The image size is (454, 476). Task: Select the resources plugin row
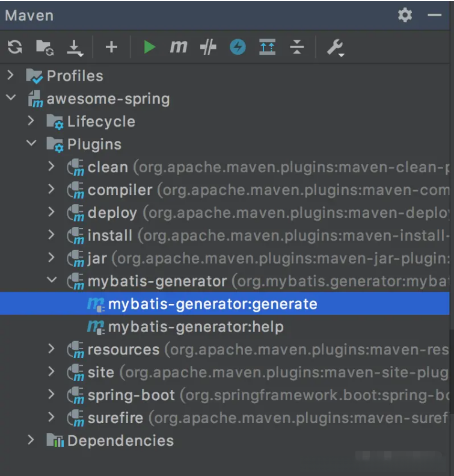pyautogui.click(x=225, y=350)
